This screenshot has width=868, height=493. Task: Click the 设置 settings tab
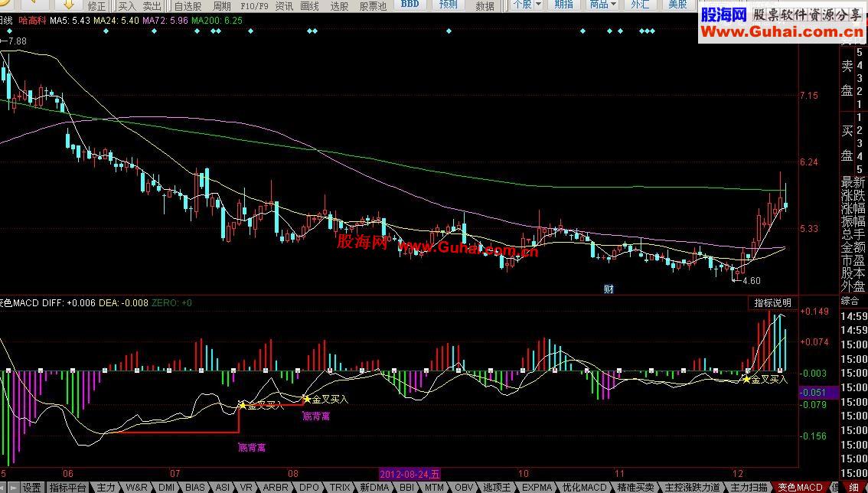click(31, 488)
